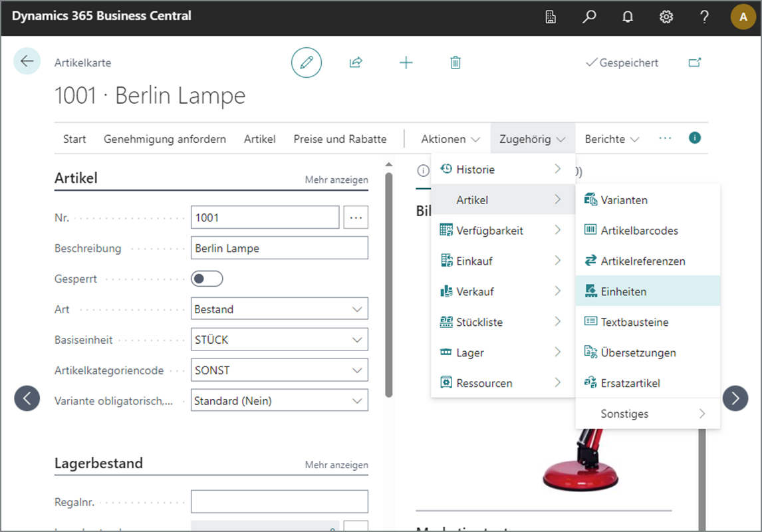Open Übersetzungen
762x532 pixels.
[648, 352]
